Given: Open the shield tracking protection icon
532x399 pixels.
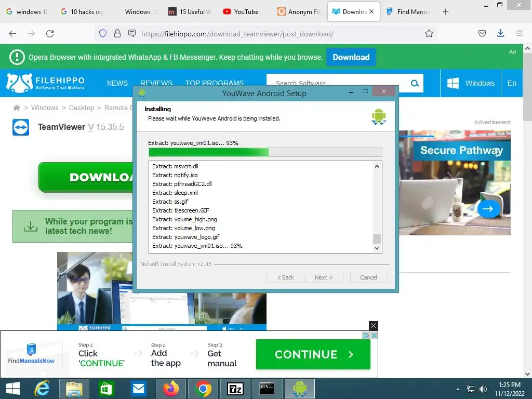Looking at the screenshot, I should (x=103, y=33).
